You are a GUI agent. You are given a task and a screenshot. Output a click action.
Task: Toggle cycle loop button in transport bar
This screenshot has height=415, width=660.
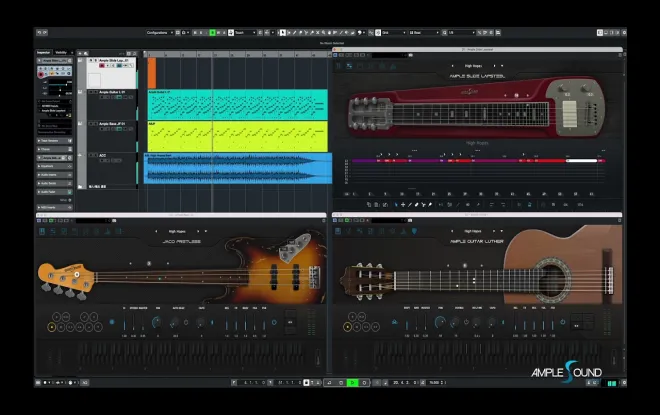pyautogui.click(x=330, y=383)
